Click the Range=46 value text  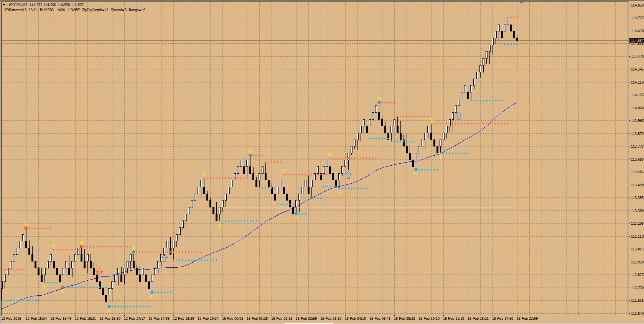click(137, 10)
